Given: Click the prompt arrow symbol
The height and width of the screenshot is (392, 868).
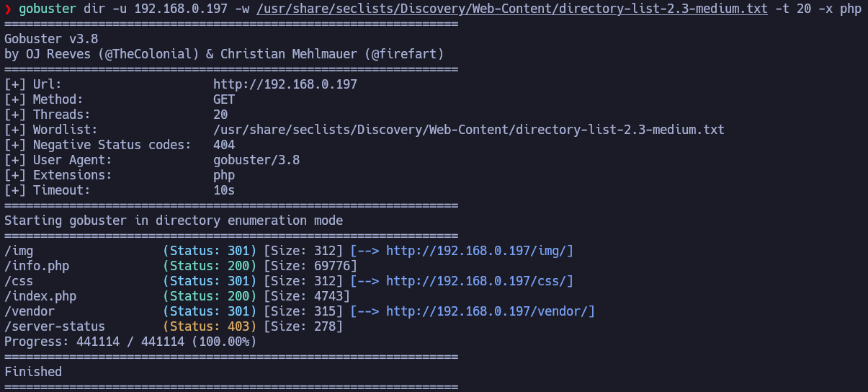Looking at the screenshot, I should (x=8, y=9).
